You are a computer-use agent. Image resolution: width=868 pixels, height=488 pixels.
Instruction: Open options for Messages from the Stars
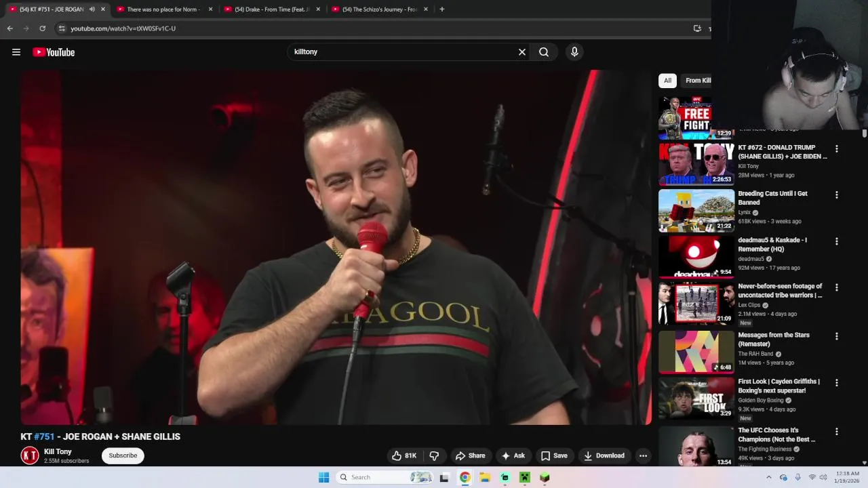[836, 336]
